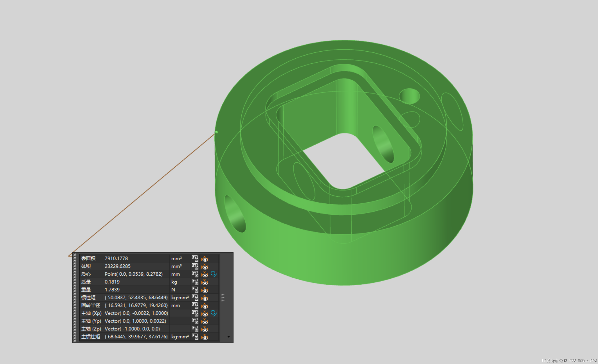Viewport: 598px width, 364px height.
Task: Click dotted drag handle on panel left
Action: 75,298
